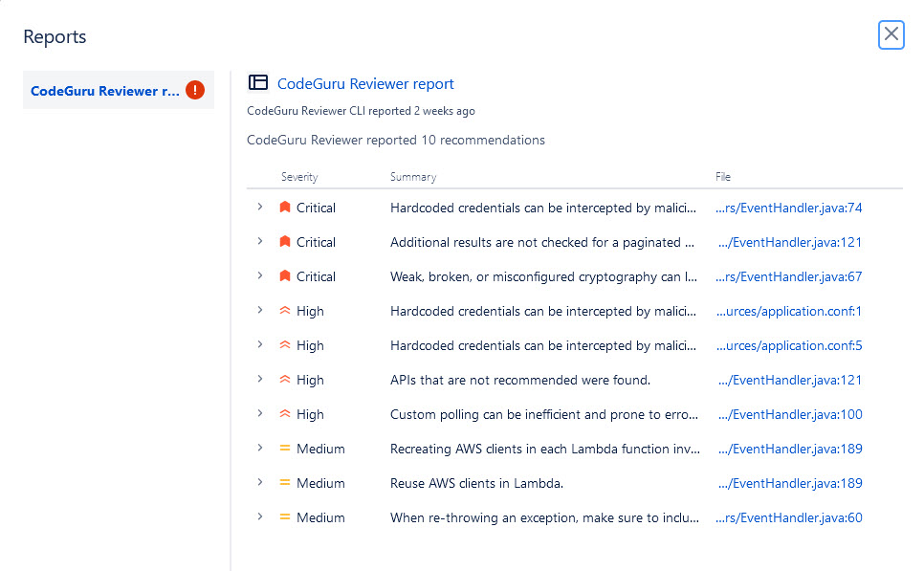Open the application.conf:1 file link
The image size is (924, 571).
pyautogui.click(x=788, y=311)
